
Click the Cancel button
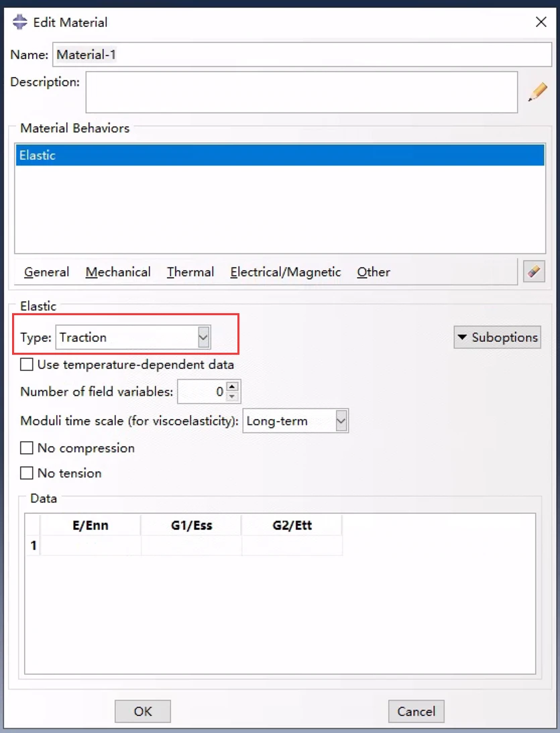pos(416,711)
